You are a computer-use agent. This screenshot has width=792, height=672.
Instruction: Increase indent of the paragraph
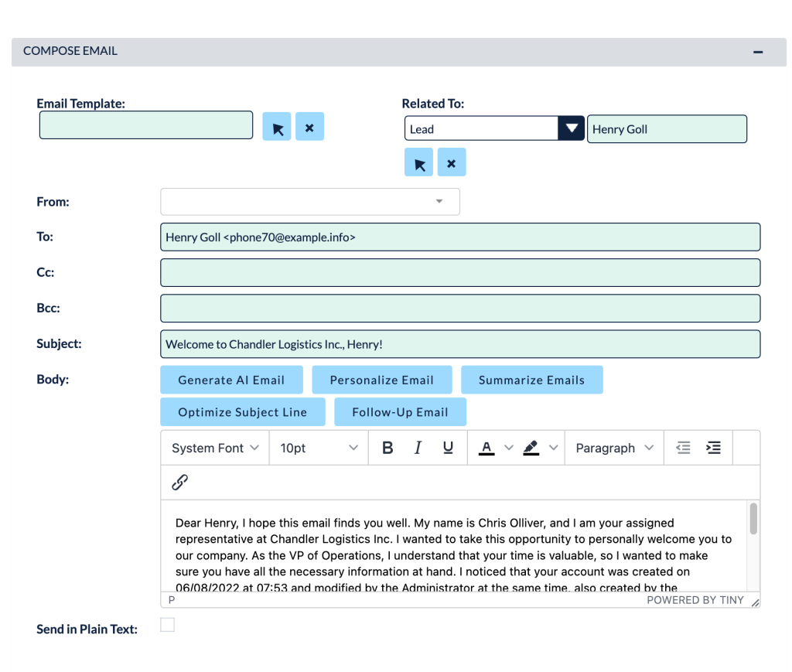tap(713, 448)
